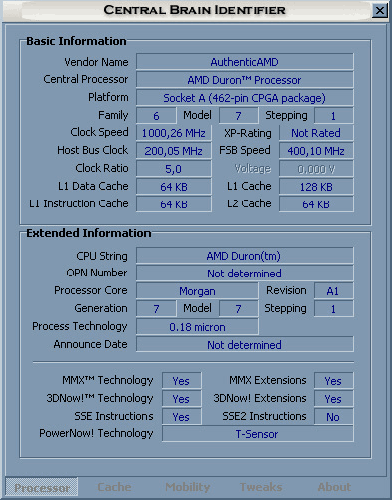The height and width of the screenshot is (500, 392).
Task: Click the AuthenticAMD vendor name value
Action: 245,62
